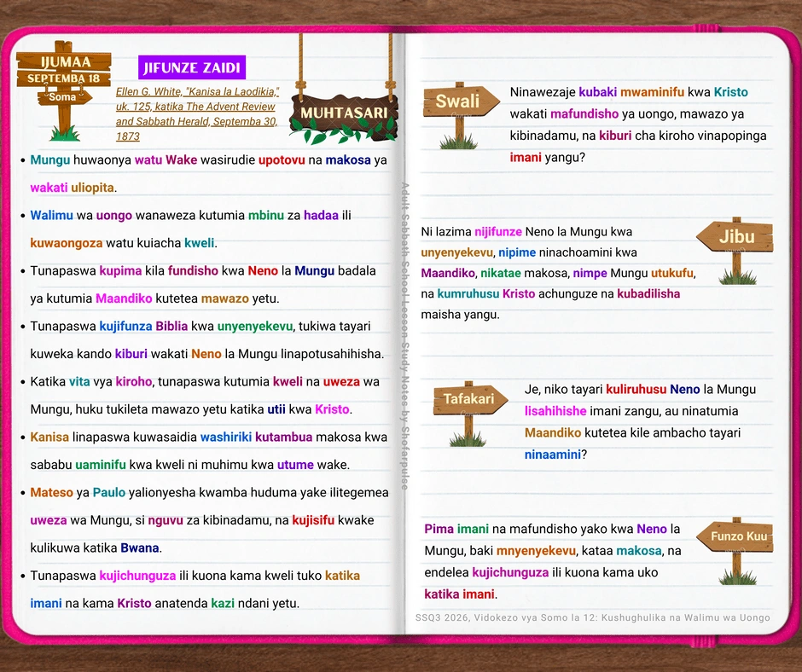
Task: Open the Ellen G. White Kanisa la Laodikia reference link
Action: click(197, 113)
